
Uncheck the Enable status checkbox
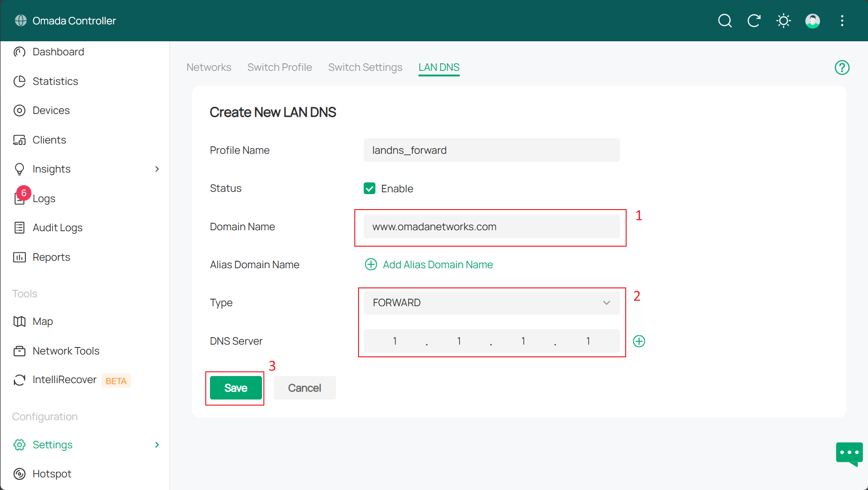[370, 188]
